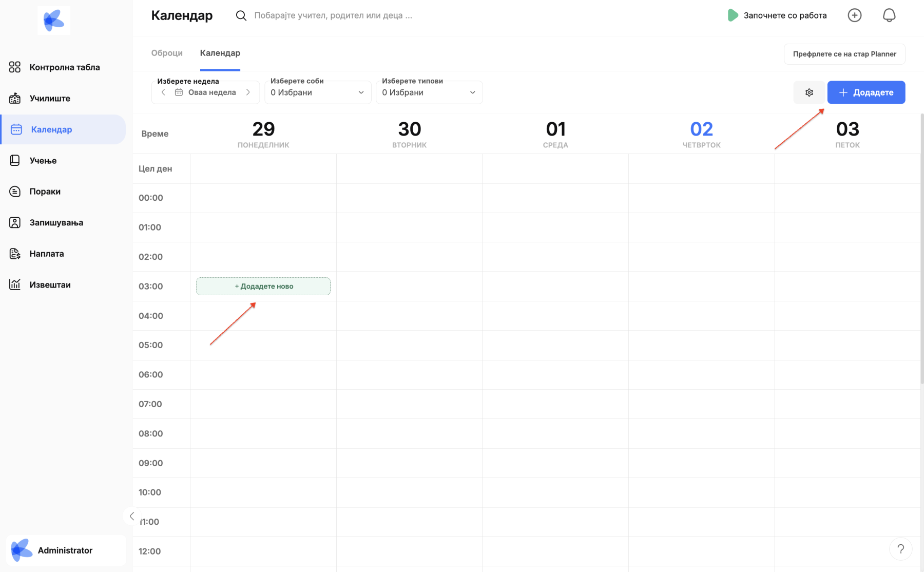Click the circled plus icon in header

click(x=854, y=15)
